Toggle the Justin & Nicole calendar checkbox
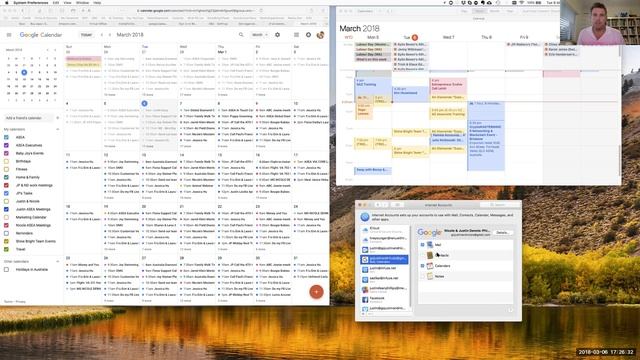Screen dimensions: 640x360 click(x=6, y=201)
